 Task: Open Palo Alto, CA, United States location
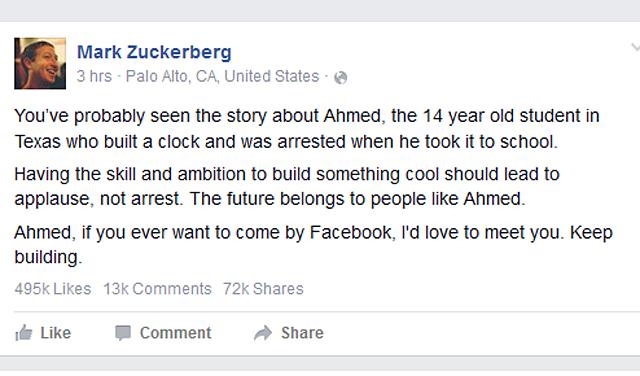click(222, 76)
